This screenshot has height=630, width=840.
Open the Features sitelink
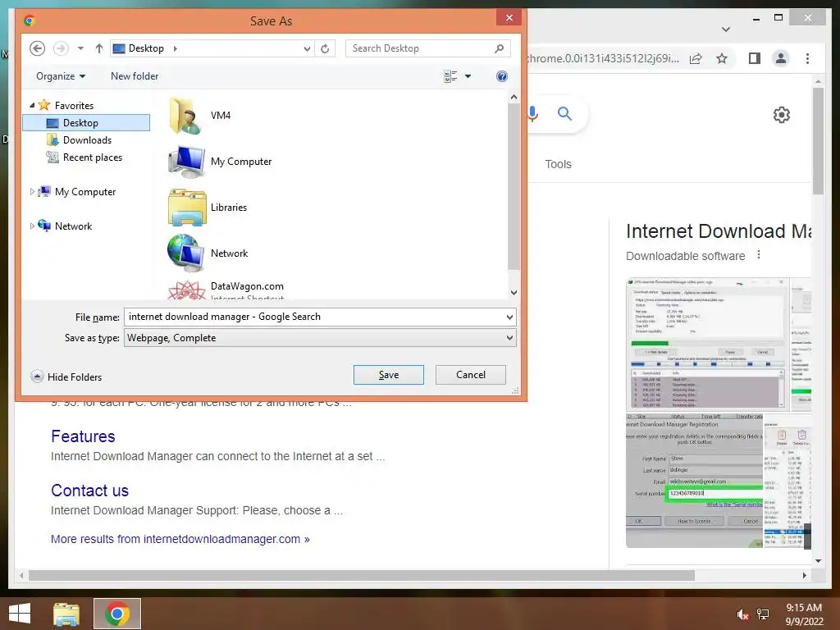pos(83,436)
